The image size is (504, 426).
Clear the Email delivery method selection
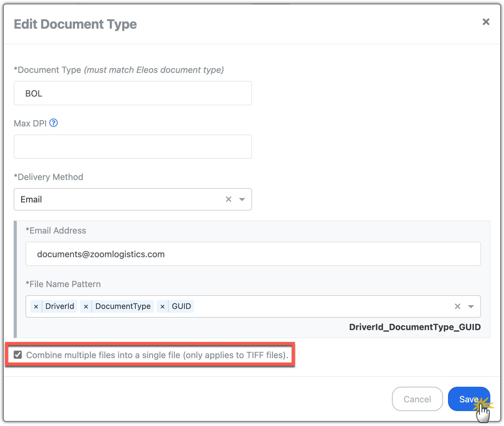pyautogui.click(x=228, y=199)
